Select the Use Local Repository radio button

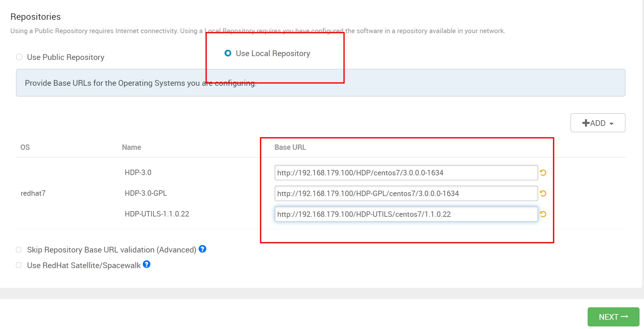pos(228,53)
